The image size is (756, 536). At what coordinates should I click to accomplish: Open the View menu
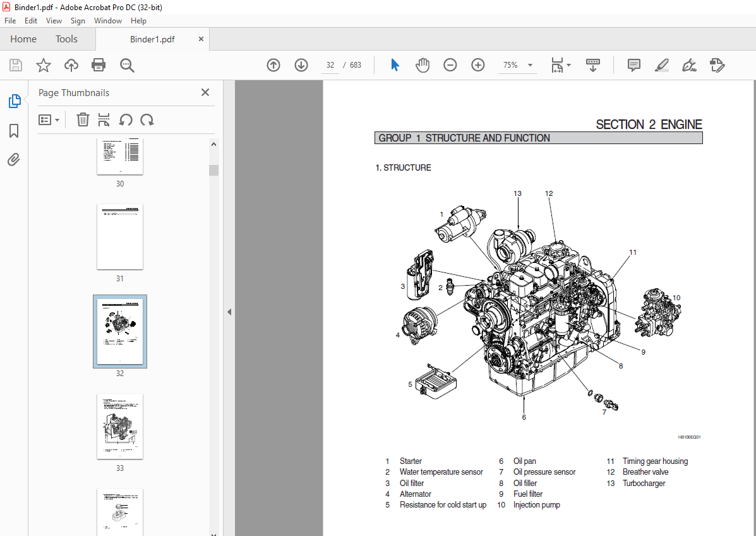coord(54,20)
